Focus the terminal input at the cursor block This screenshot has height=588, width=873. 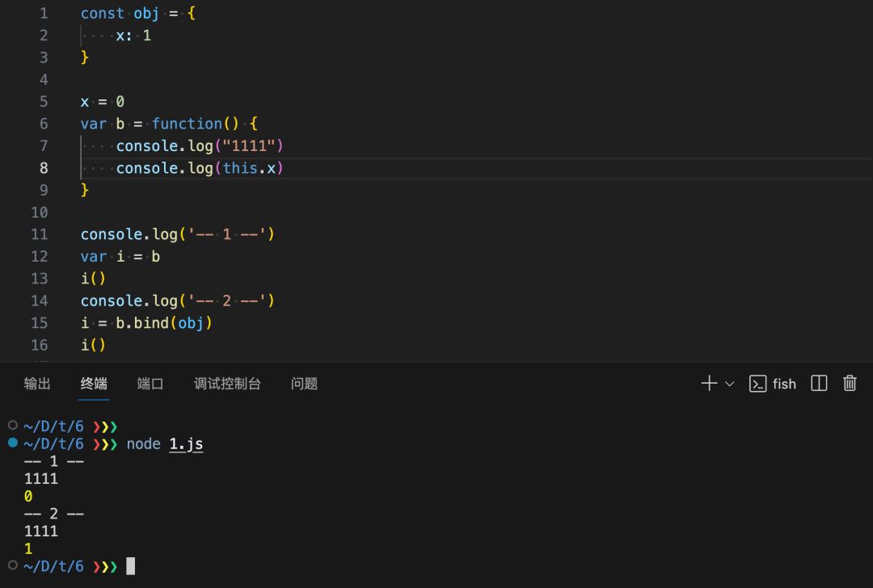[131, 566]
